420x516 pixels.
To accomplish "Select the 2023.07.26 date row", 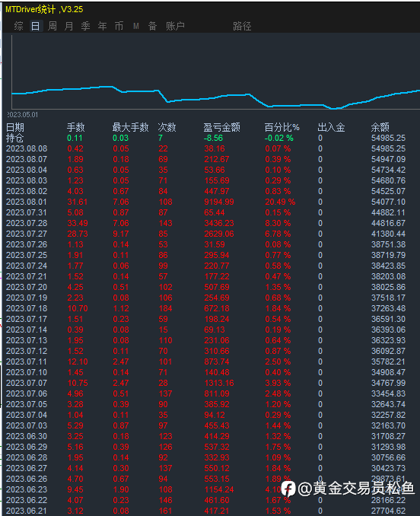I will tap(27, 244).
